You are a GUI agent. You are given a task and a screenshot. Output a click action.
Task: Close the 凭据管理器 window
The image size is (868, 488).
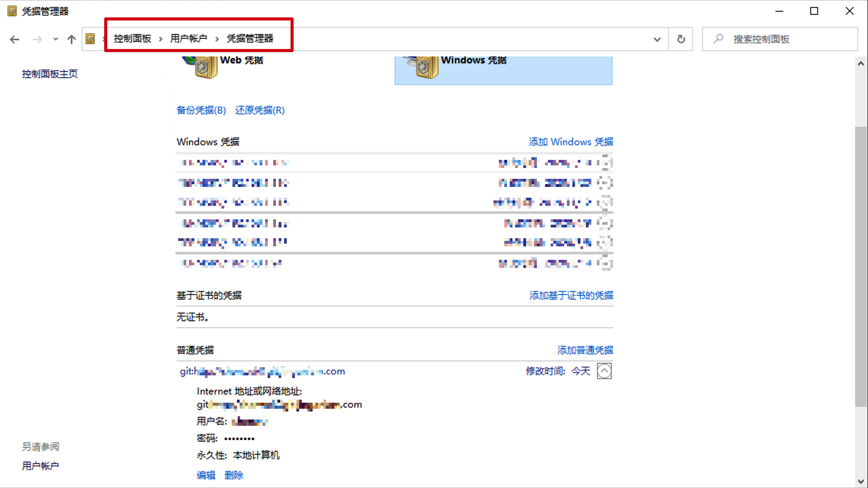pyautogui.click(x=849, y=11)
